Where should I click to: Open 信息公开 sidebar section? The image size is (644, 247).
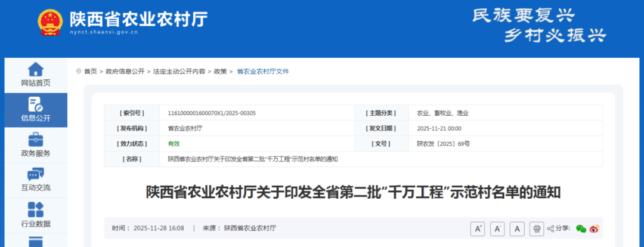point(36,104)
